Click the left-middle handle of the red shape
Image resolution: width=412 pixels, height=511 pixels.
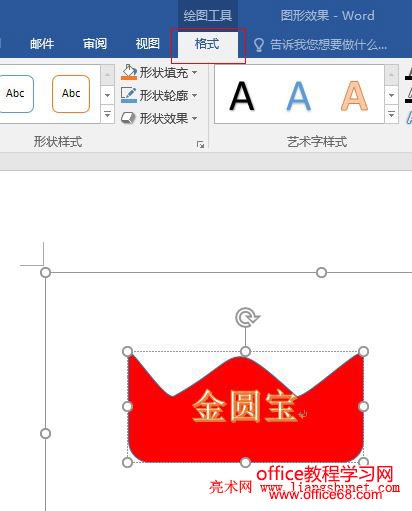(128, 406)
